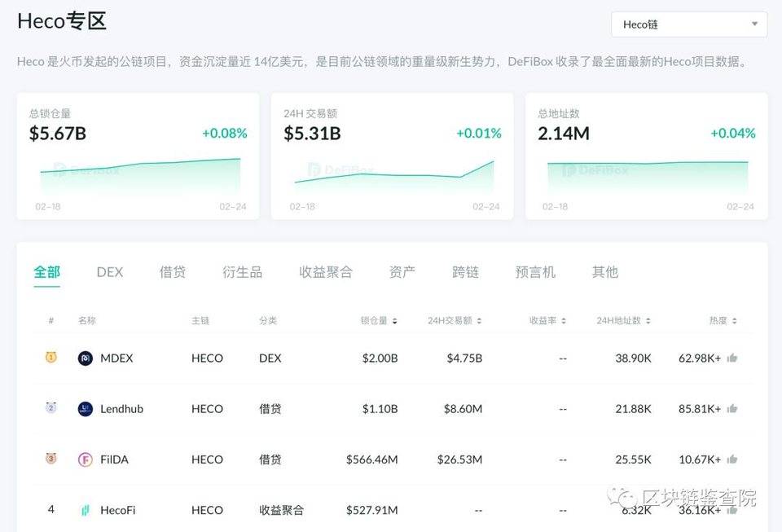Like FilDA with thumbs-up icon
Image resolution: width=782 pixels, height=532 pixels.
pyautogui.click(x=732, y=459)
